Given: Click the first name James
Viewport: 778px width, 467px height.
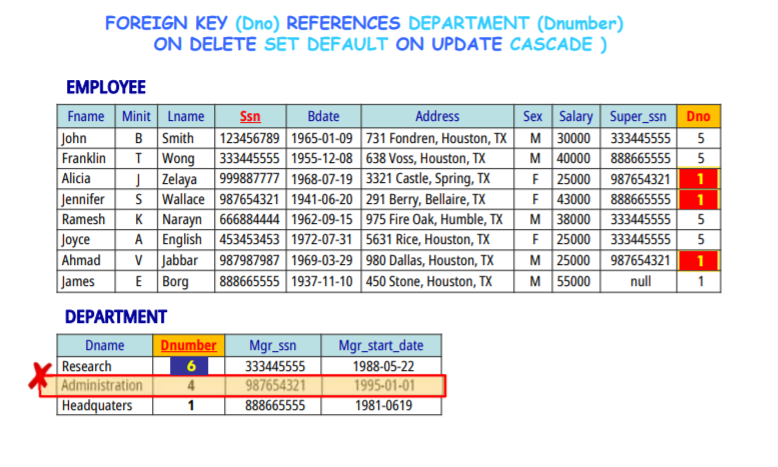Looking at the screenshot, I should pyautogui.click(x=78, y=281).
